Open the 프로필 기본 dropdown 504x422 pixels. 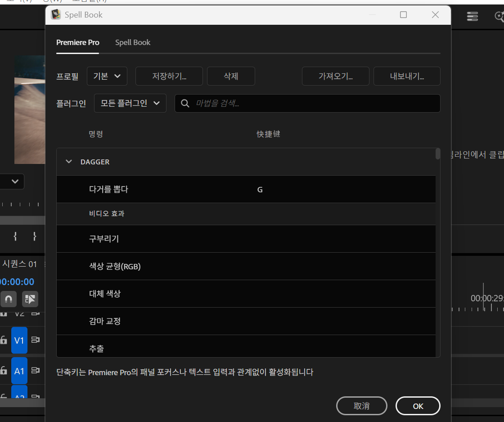click(107, 76)
